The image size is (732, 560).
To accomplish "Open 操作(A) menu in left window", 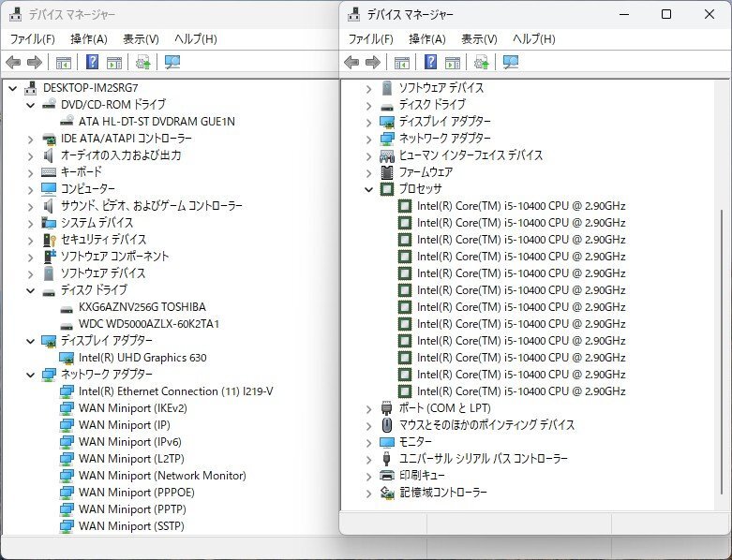I will (89, 38).
